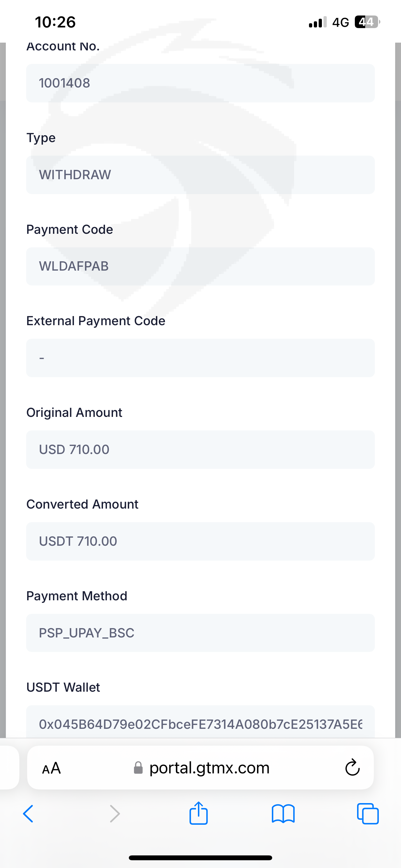Select the Type field showing WITHDRAW
Screen dimensions: 401x868
click(x=200, y=175)
